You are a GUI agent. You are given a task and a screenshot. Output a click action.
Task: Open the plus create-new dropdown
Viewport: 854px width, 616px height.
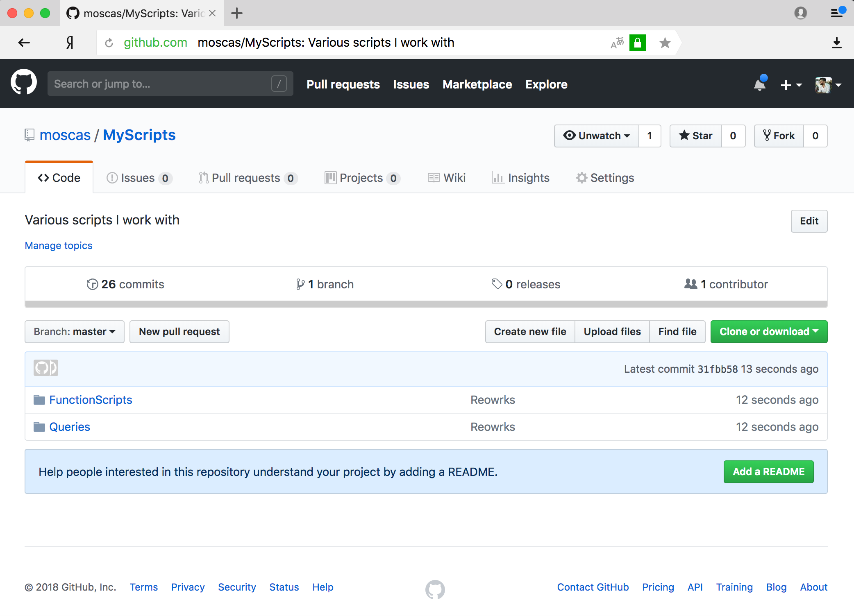(x=791, y=85)
